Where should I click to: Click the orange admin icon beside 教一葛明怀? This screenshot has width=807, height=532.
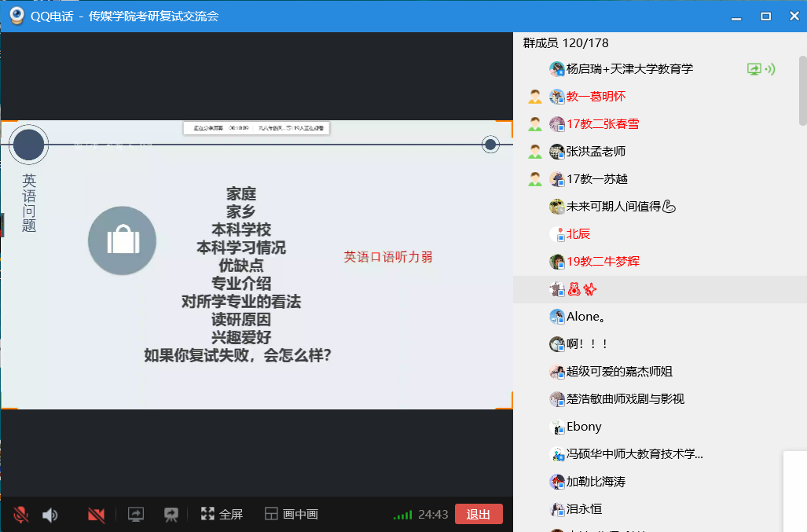pyautogui.click(x=535, y=97)
